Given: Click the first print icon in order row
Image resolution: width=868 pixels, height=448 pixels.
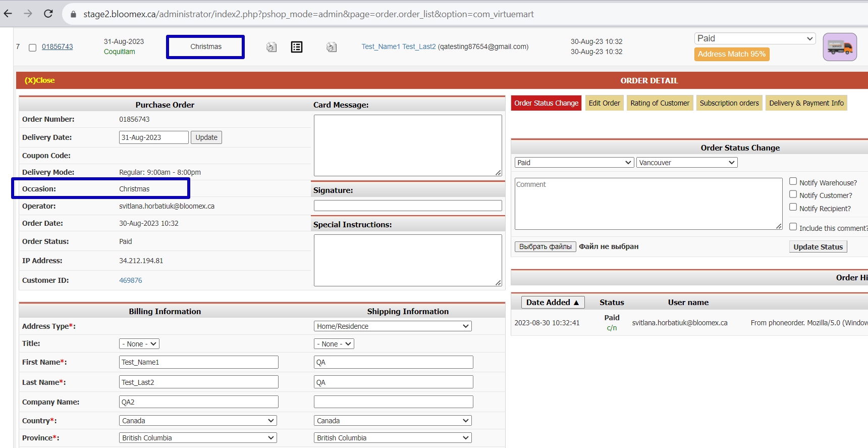Looking at the screenshot, I should [x=272, y=47].
